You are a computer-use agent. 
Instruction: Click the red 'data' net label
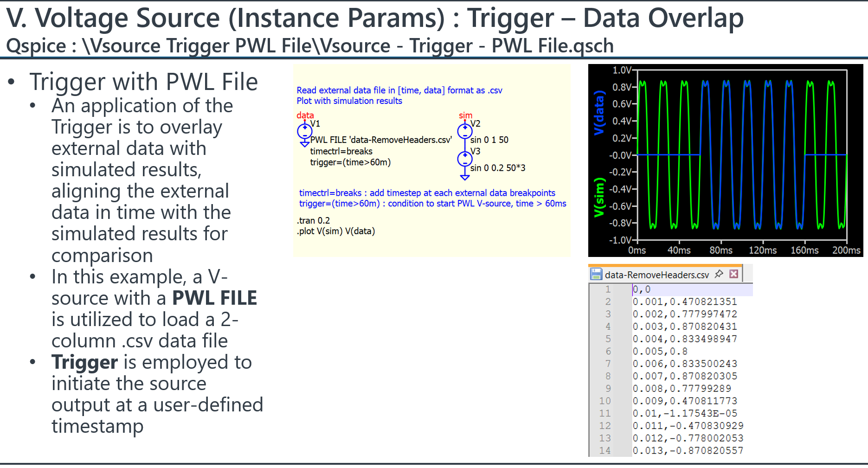pyautogui.click(x=305, y=115)
